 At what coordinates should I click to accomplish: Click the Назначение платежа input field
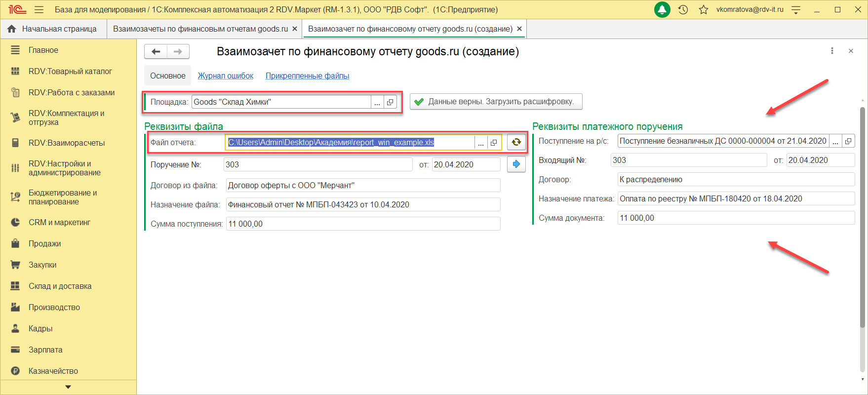click(x=736, y=198)
